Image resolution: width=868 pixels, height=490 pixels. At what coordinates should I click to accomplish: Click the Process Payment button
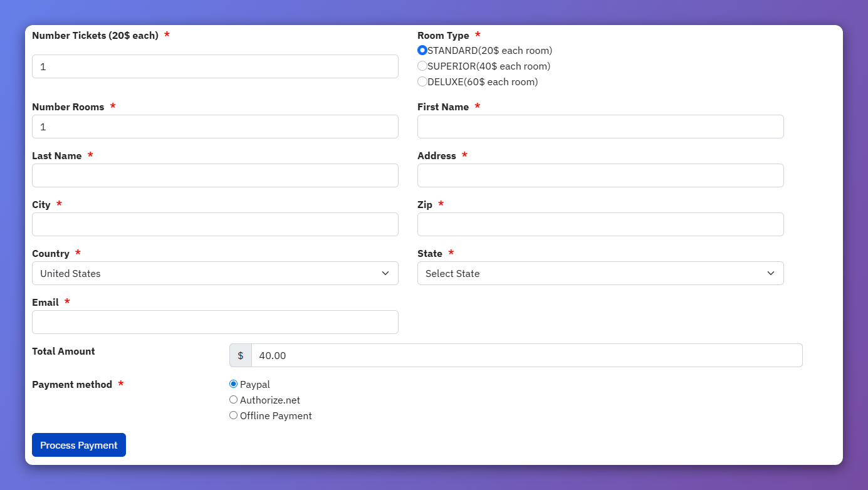pyautogui.click(x=79, y=445)
